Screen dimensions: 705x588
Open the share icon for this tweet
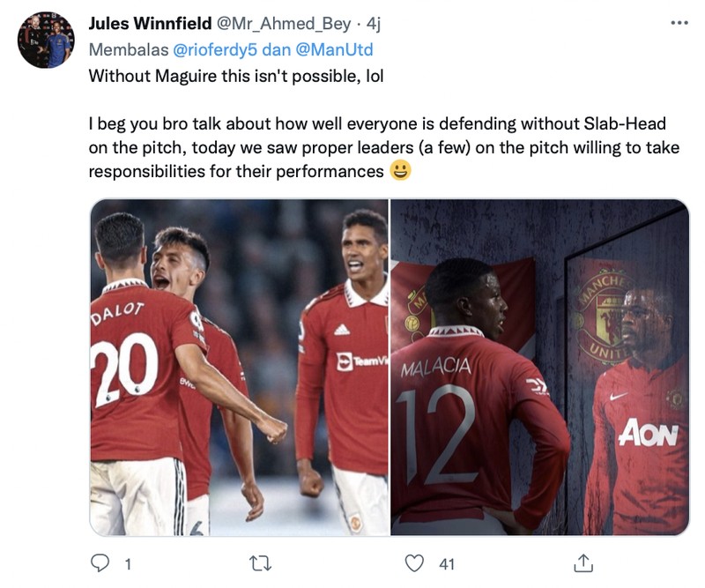coord(583,563)
